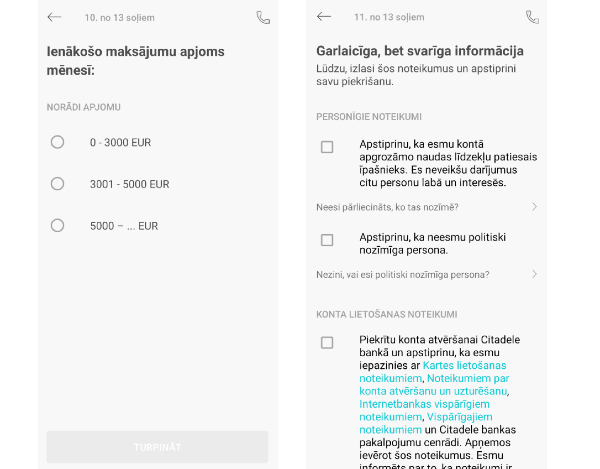
Task: Tap the phone icon on step 11 screen
Action: click(533, 17)
